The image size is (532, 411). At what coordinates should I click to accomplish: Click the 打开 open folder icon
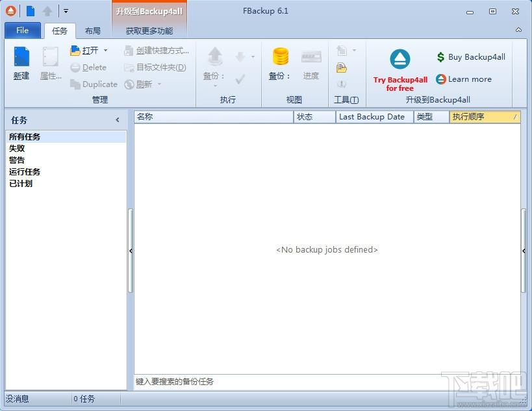(75, 51)
